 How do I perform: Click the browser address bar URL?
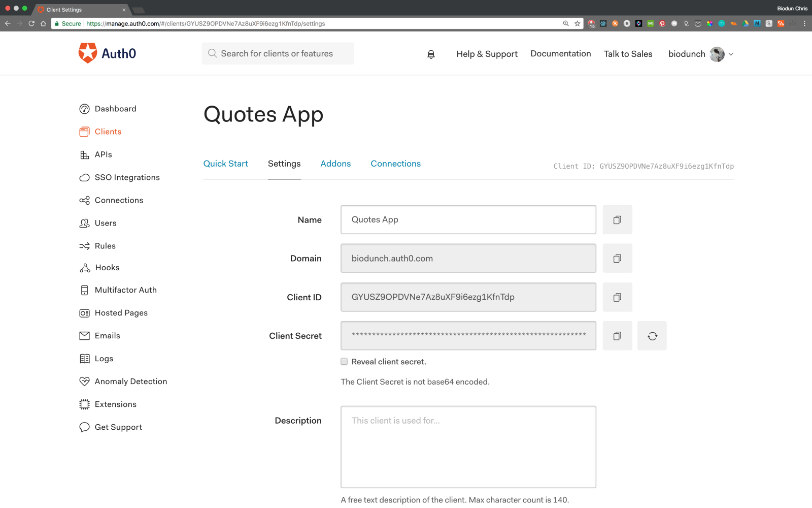[x=206, y=23]
